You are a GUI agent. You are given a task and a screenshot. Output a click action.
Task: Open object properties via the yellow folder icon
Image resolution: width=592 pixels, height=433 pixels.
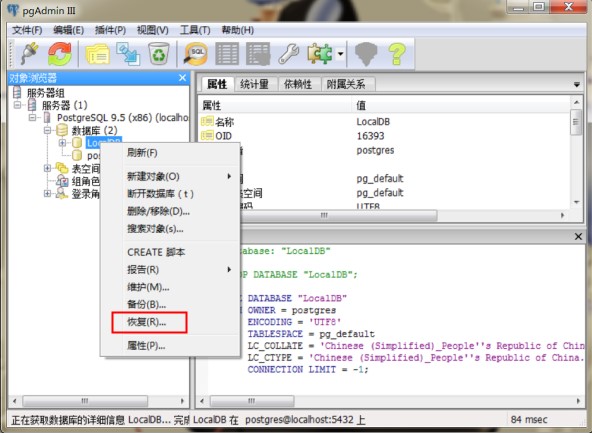[x=97, y=54]
